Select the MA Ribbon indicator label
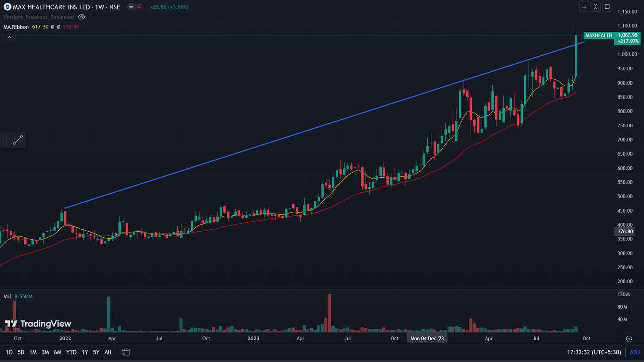The image size is (644, 362). point(16,27)
